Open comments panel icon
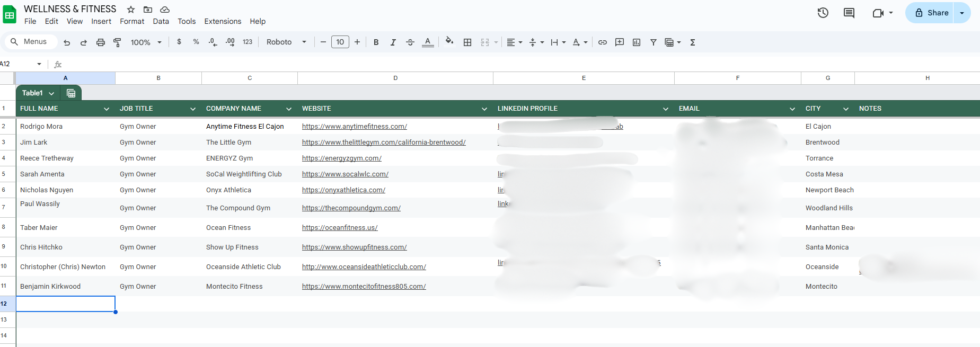980x347 pixels. coord(849,13)
